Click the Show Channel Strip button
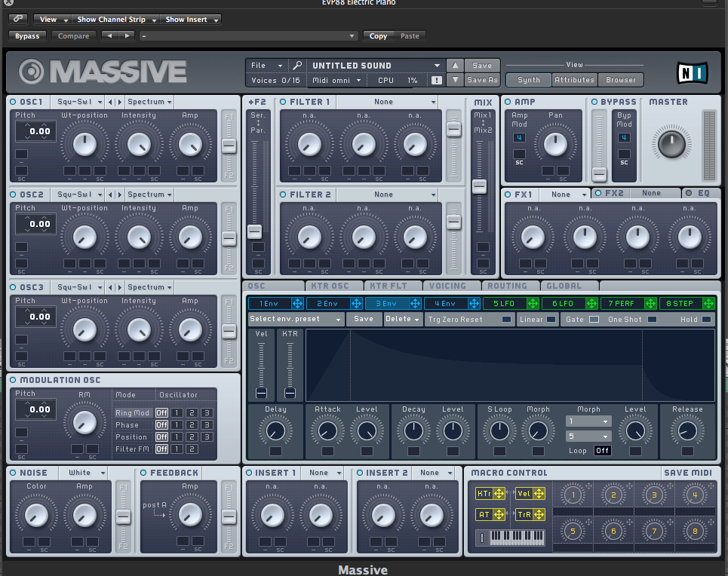 coord(116,20)
